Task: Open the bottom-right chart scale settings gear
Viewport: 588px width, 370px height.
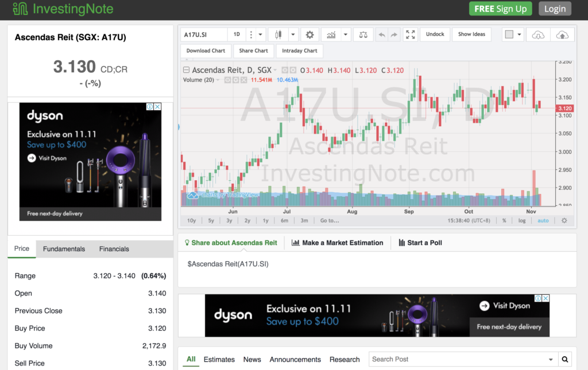Action: point(564,221)
